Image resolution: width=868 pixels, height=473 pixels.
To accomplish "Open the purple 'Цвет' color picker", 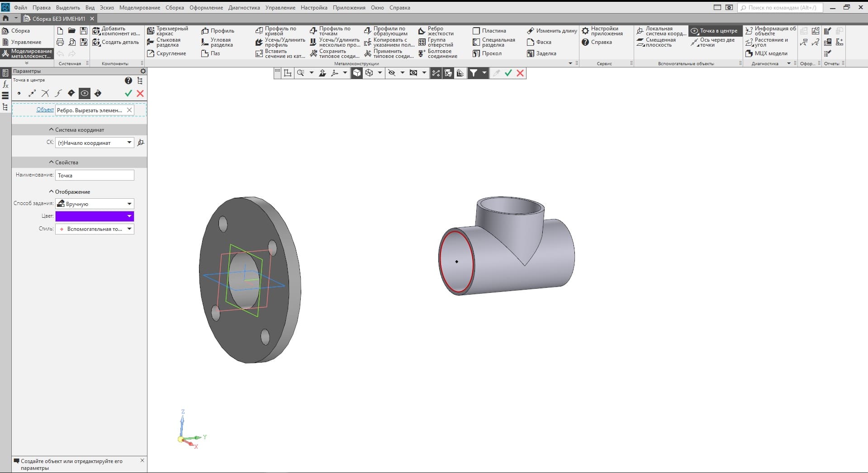I will pos(95,216).
